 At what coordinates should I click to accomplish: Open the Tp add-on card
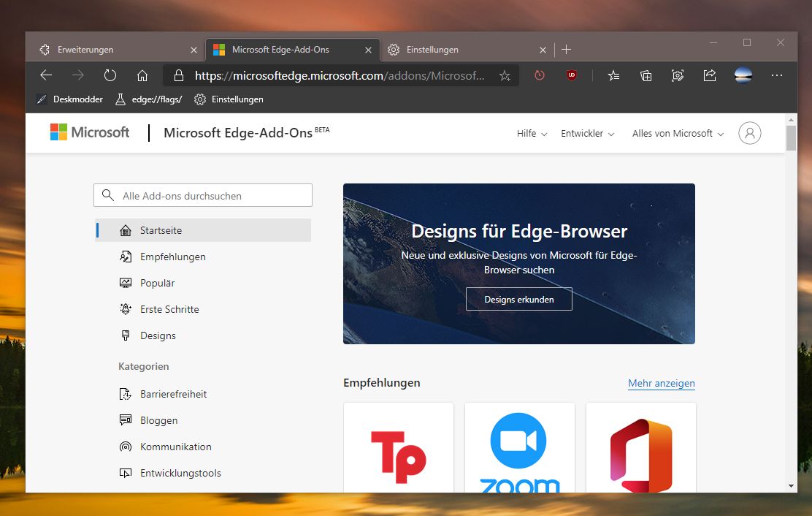[x=399, y=447]
